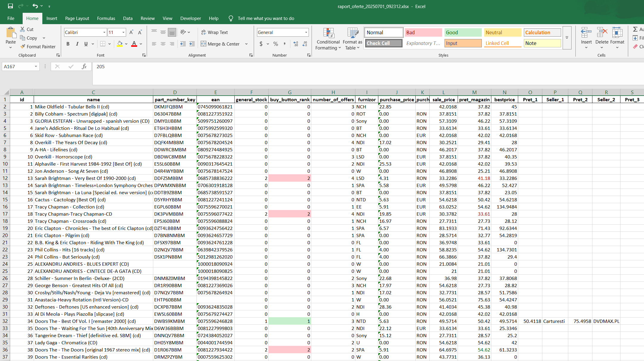This screenshot has height=361, width=644.
Task: Switch to Insert tab
Action: [x=52, y=18]
